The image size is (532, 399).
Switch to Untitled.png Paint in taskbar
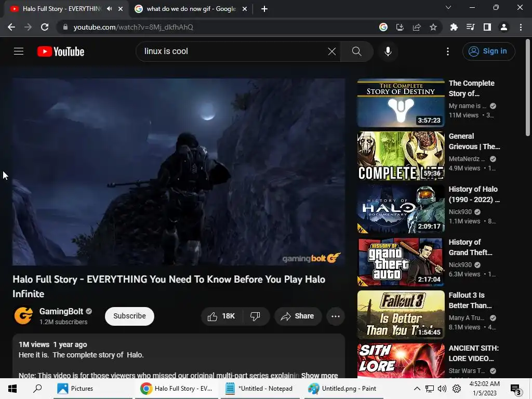(x=343, y=389)
